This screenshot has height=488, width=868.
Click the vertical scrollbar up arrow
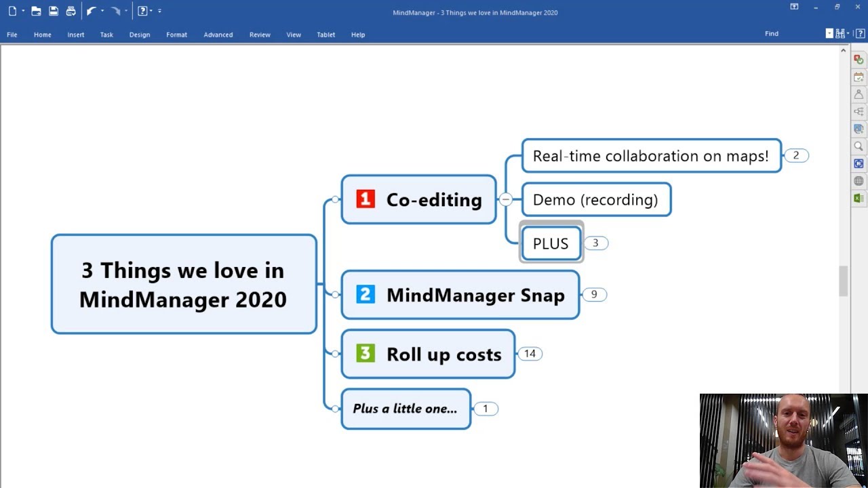844,51
